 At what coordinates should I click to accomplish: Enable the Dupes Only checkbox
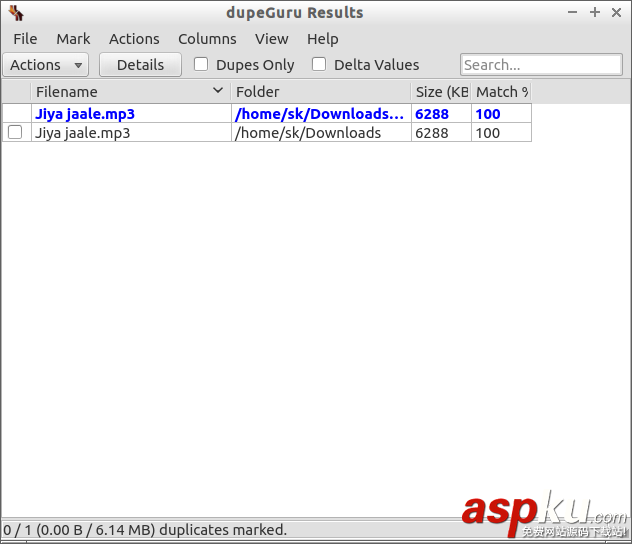(x=201, y=64)
